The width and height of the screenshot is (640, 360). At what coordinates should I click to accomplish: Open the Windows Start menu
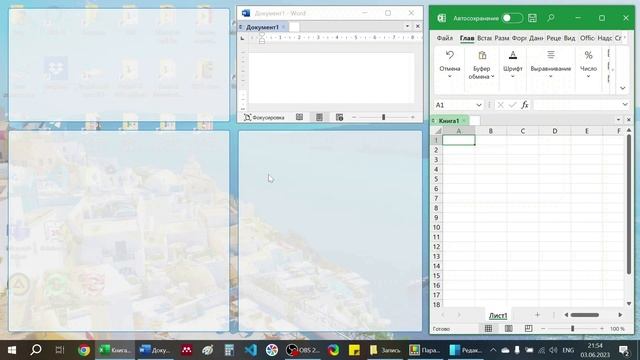pos(11,350)
